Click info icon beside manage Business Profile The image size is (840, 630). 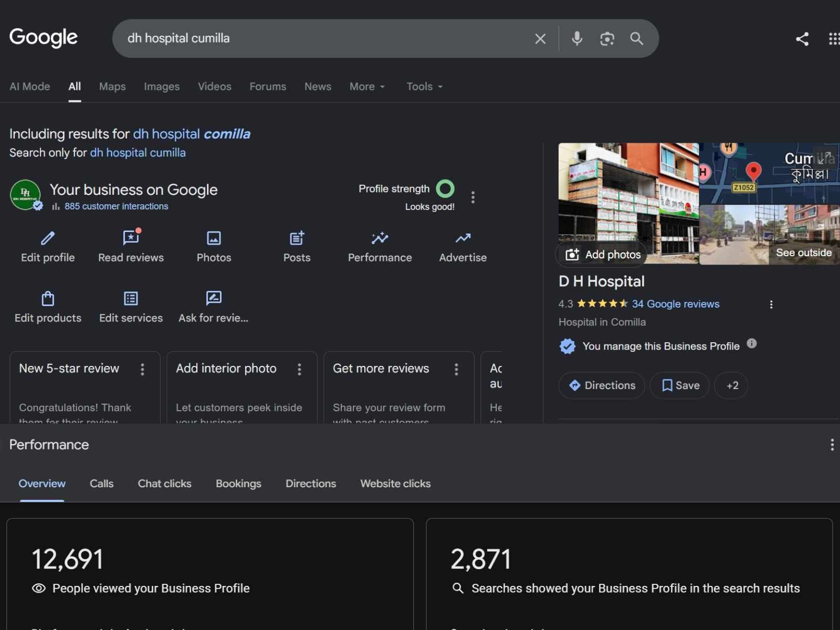click(752, 343)
